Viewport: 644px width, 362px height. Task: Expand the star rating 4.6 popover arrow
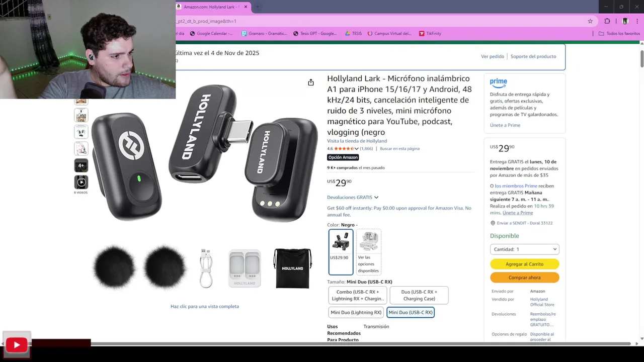pyautogui.click(x=357, y=149)
